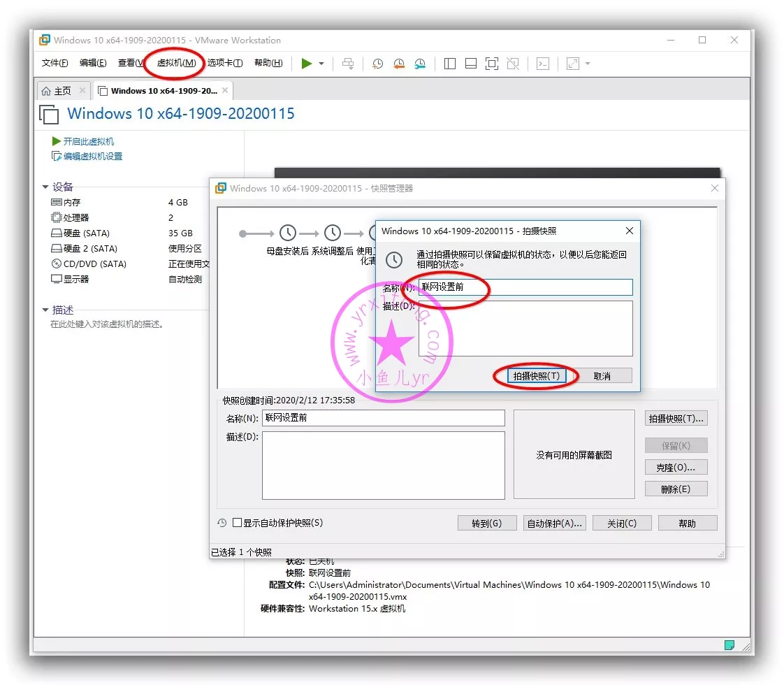This screenshot has width=784, height=685.
Task: Toggle the library sidebar panel icon
Action: pyautogui.click(x=450, y=64)
